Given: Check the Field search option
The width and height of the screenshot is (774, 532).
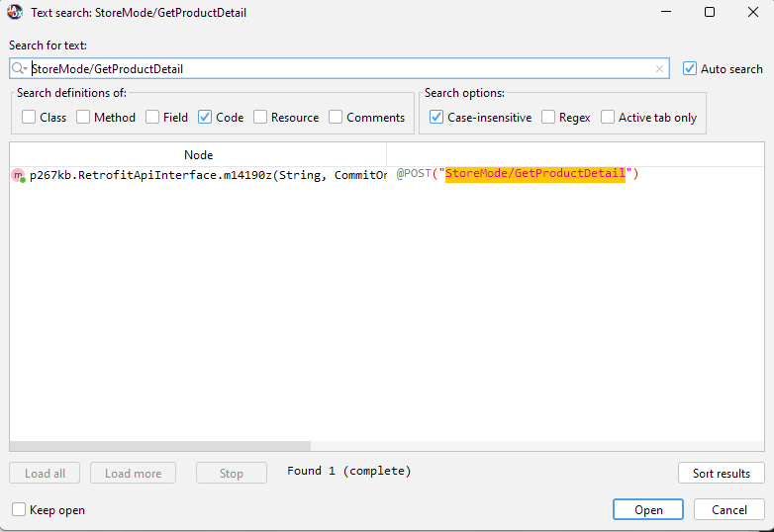Looking at the screenshot, I should (152, 117).
